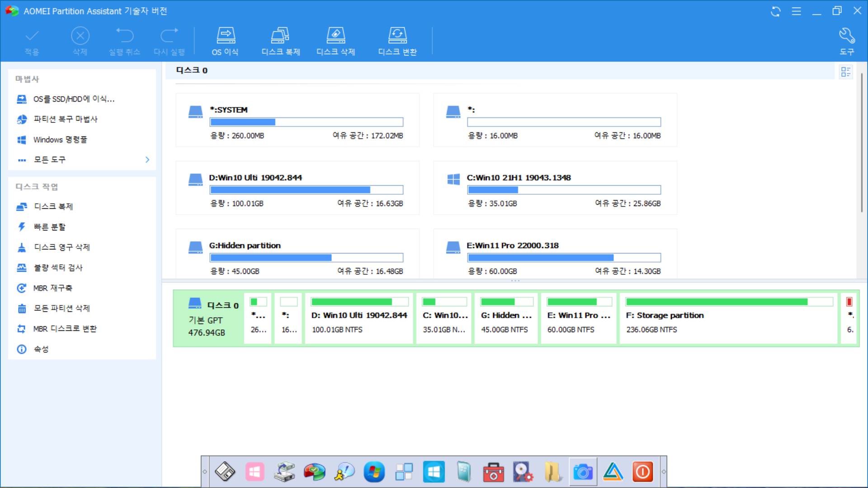Click usage bar of D:Win10 Ulti card

click(306, 190)
